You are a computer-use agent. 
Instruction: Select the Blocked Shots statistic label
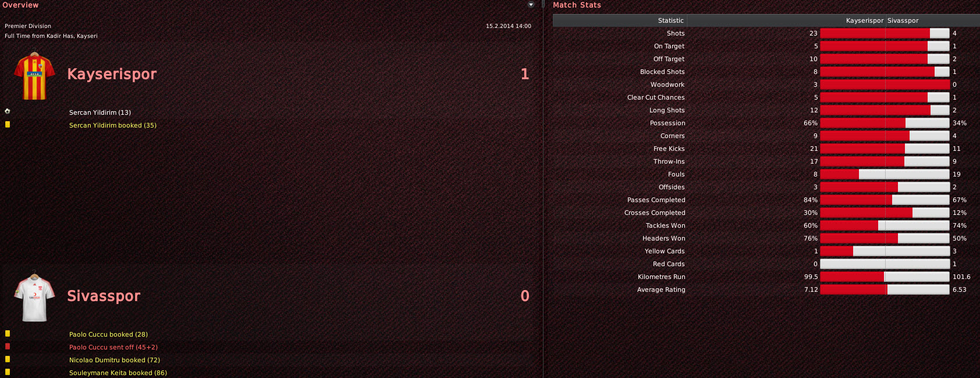coord(662,72)
